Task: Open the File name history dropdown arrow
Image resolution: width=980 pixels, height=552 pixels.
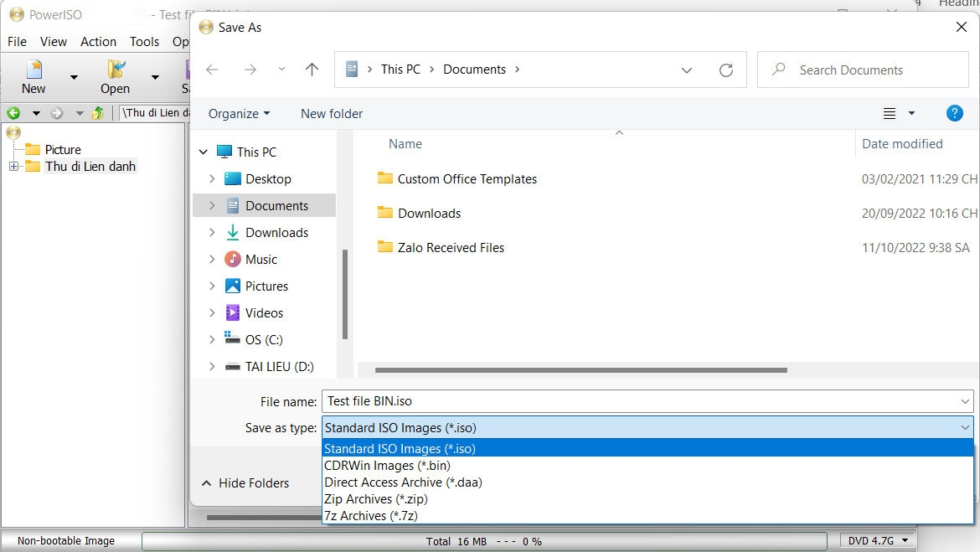Action: click(965, 401)
